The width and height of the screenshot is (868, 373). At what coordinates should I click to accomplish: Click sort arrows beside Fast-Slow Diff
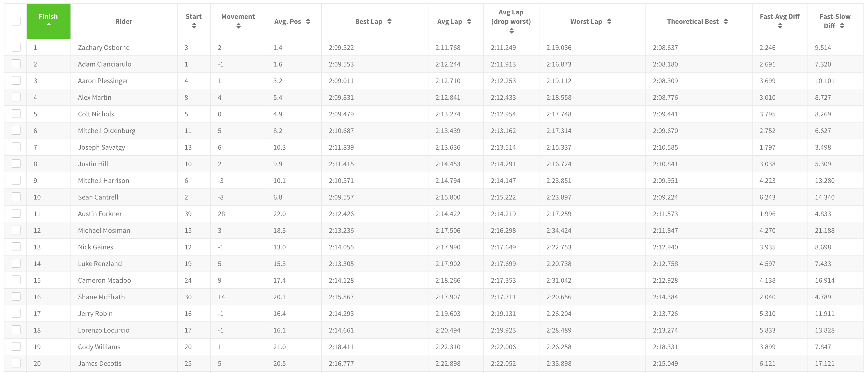pos(842,26)
